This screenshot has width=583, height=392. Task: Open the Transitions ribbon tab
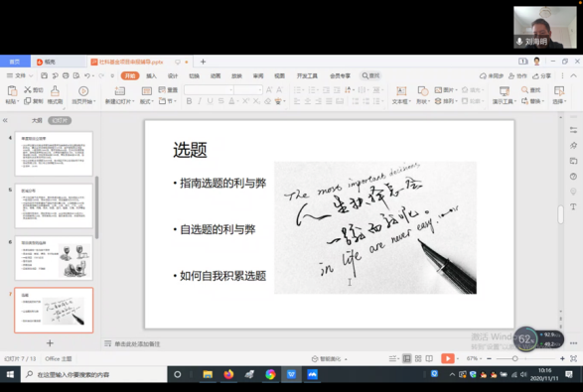coord(194,75)
